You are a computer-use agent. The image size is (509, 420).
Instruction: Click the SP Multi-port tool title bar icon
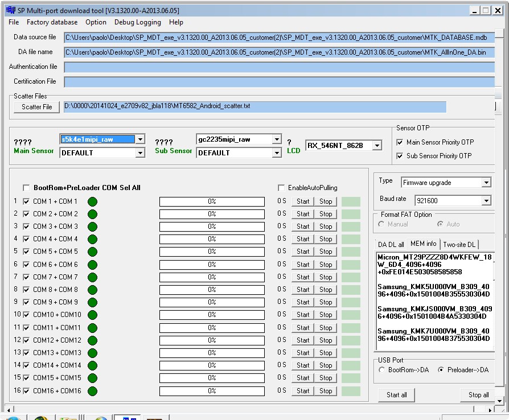point(11,10)
